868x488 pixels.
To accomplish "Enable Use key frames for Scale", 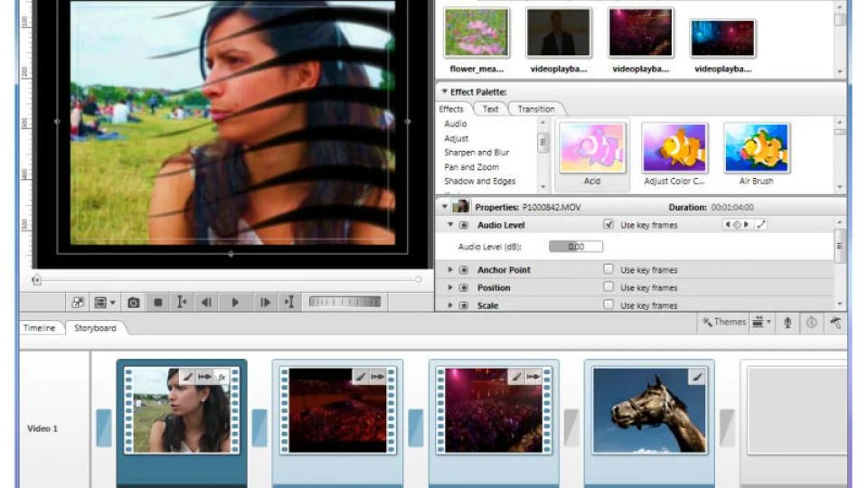I will pyautogui.click(x=609, y=305).
